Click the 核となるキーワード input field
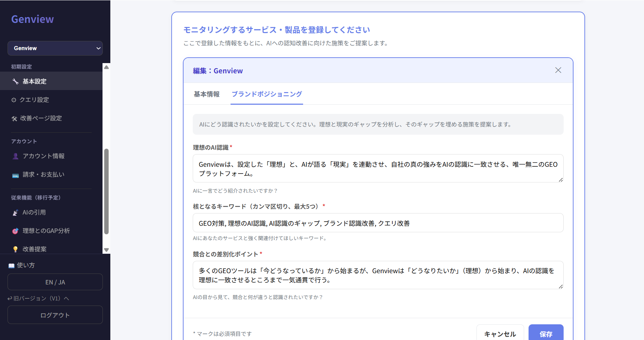 pyautogui.click(x=378, y=223)
